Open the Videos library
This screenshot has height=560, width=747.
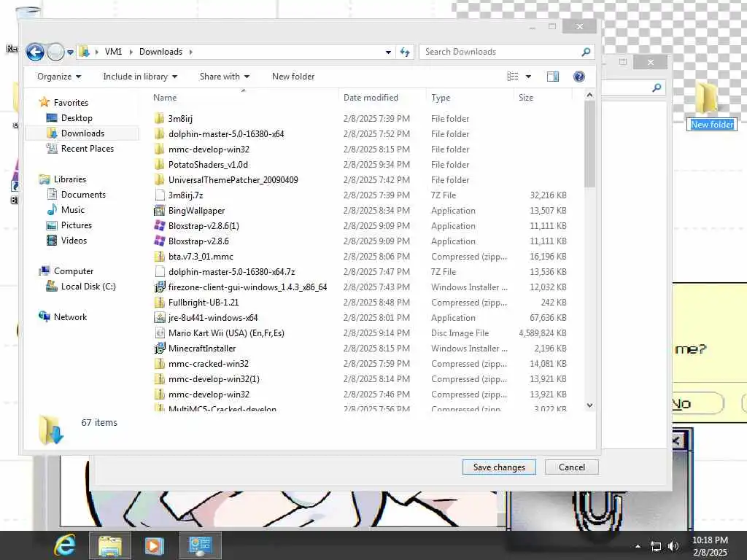coord(74,241)
